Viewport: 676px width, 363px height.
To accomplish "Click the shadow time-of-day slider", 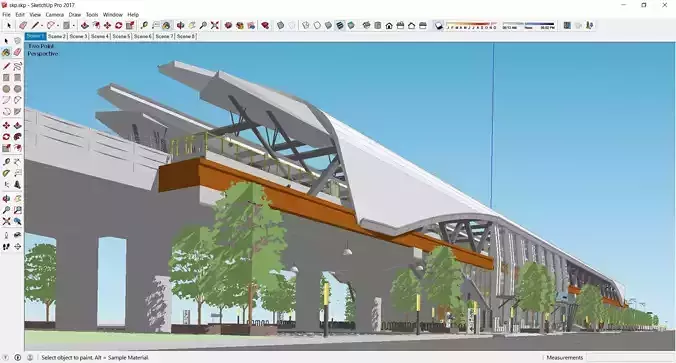I will (529, 25).
